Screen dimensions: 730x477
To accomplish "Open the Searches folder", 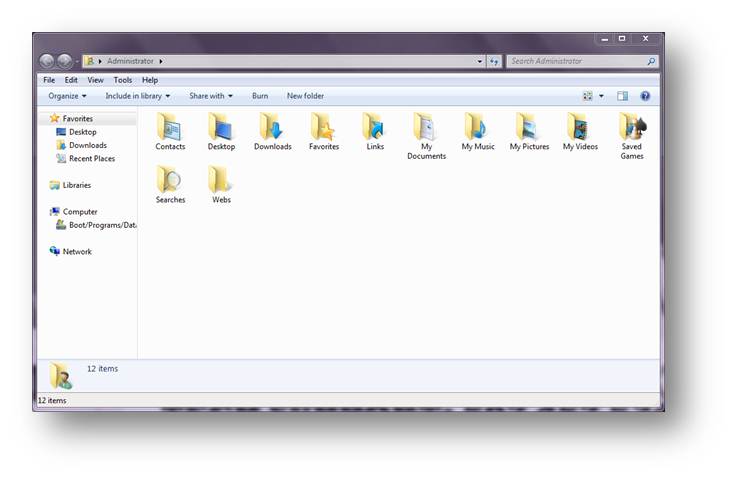I will pos(170,185).
